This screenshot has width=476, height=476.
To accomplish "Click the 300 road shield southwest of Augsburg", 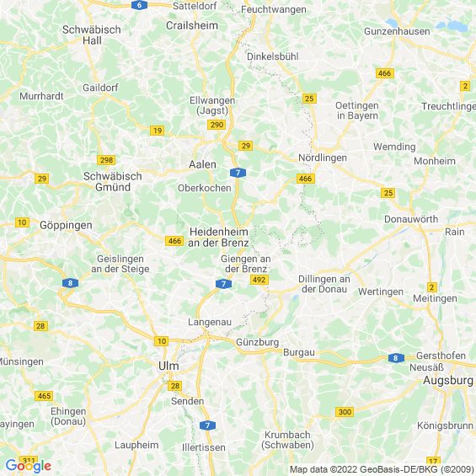I will coord(345,412).
